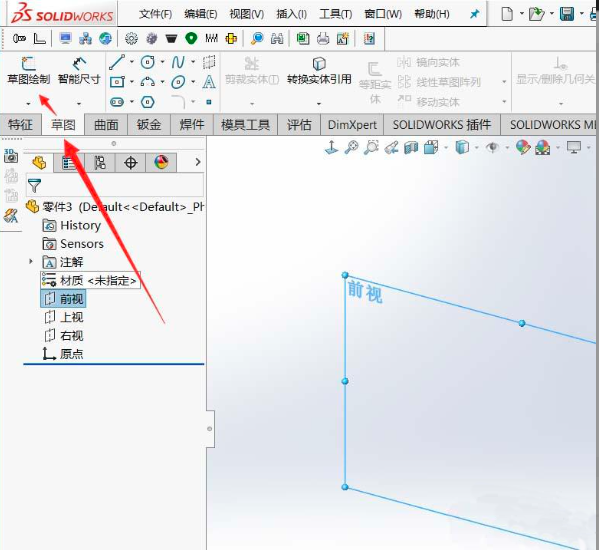This screenshot has width=599, height=550.
Task: Switch to the 模具工具 tab
Action: point(246,125)
